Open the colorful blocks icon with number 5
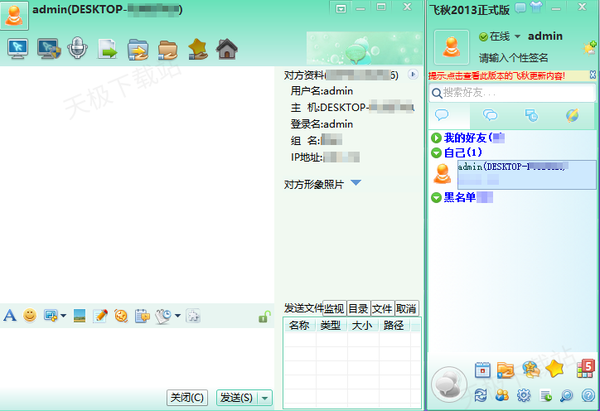The height and width of the screenshot is (411, 600). [x=585, y=369]
